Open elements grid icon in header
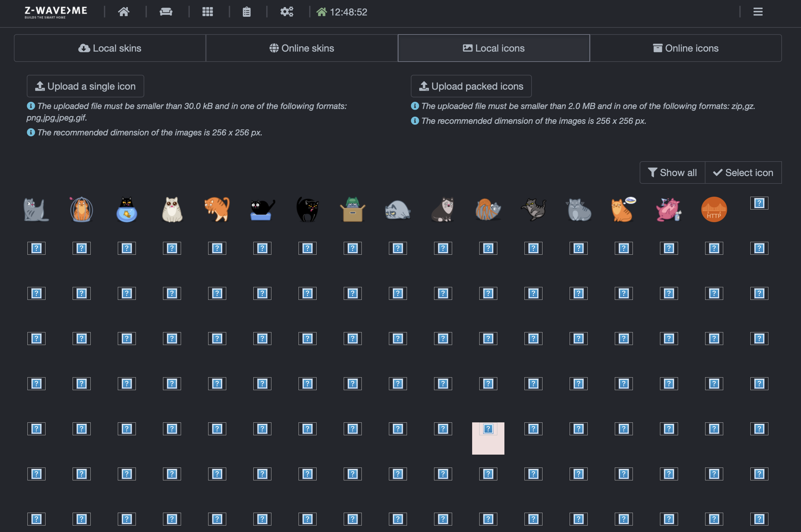This screenshot has width=801, height=532. click(x=208, y=12)
